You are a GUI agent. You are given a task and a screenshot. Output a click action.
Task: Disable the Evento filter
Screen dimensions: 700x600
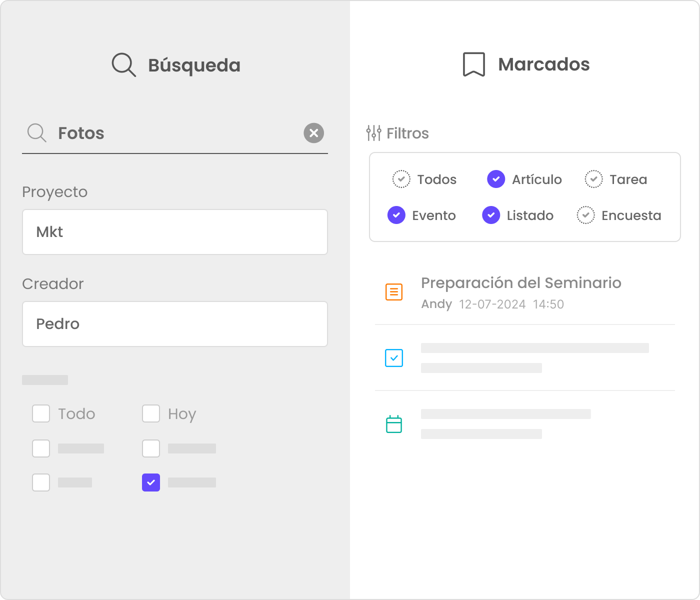[x=396, y=215]
